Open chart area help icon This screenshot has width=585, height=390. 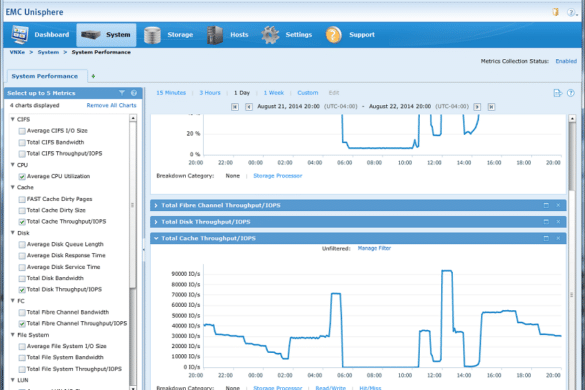(x=571, y=93)
